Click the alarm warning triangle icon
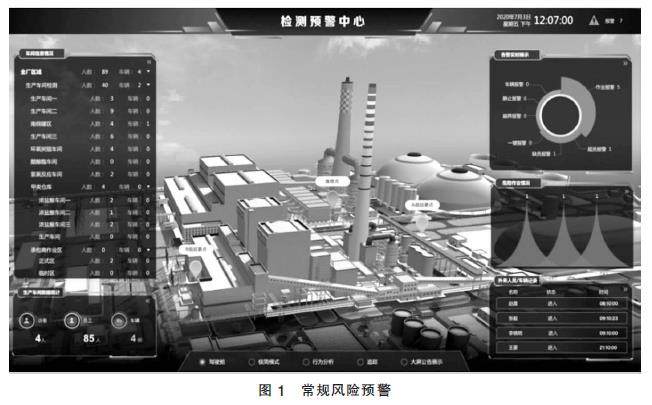 pos(594,19)
